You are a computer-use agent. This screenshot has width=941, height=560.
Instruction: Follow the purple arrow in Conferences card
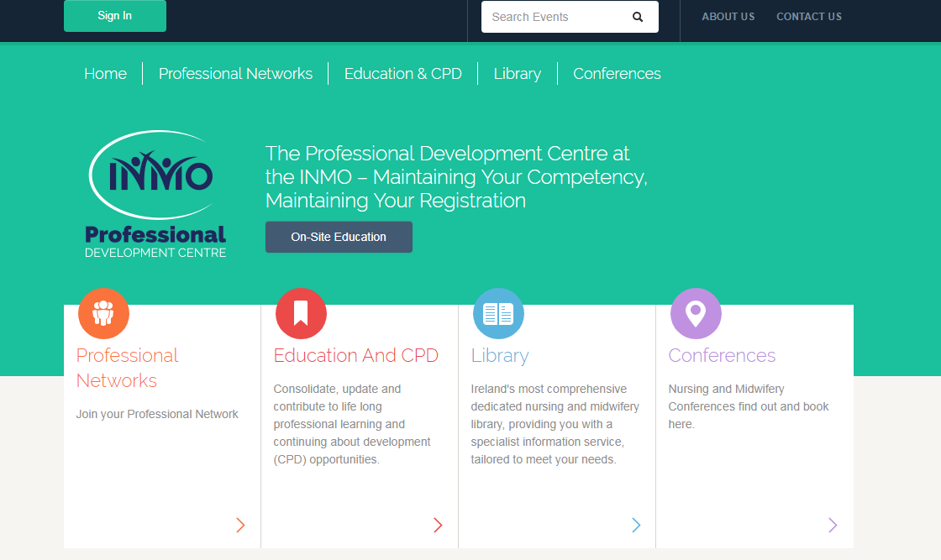833,526
